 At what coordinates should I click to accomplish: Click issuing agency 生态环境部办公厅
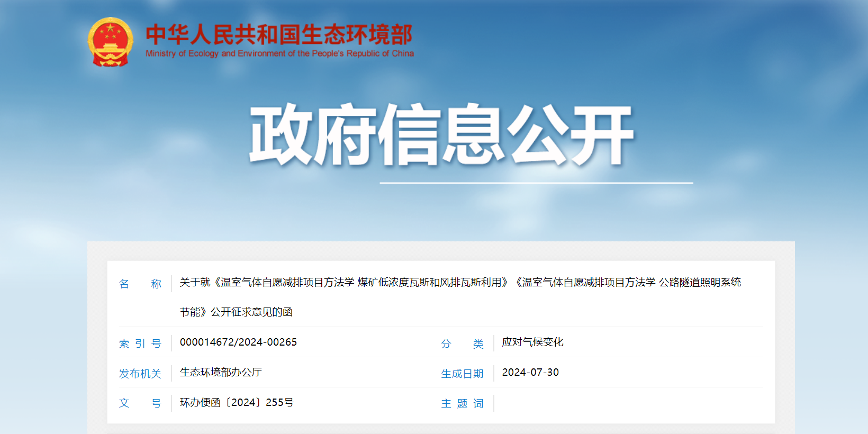tap(221, 373)
